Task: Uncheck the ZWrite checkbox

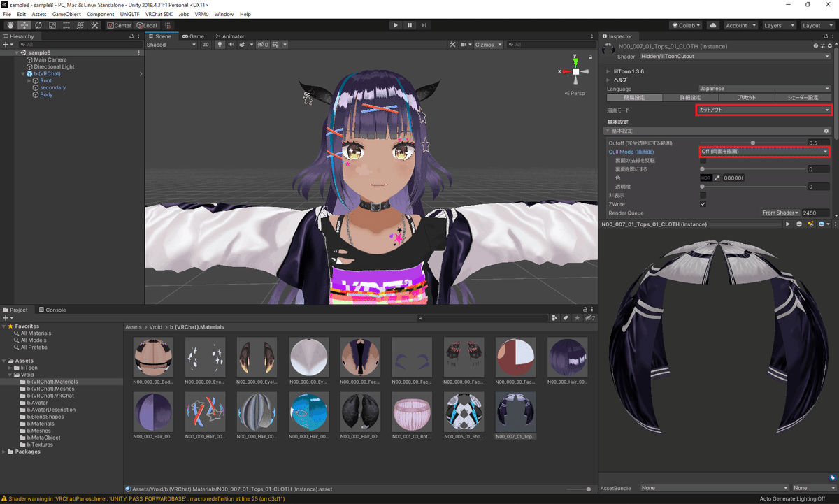Action: [703, 204]
